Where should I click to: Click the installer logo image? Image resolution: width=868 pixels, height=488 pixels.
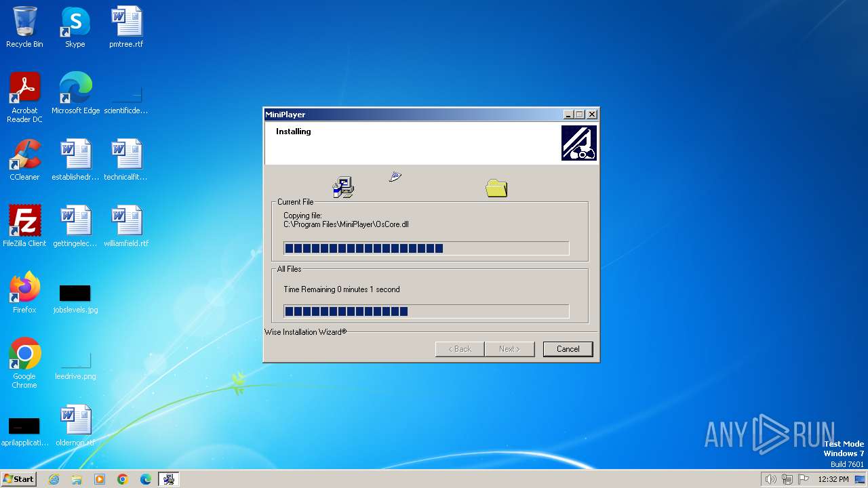pyautogui.click(x=579, y=143)
